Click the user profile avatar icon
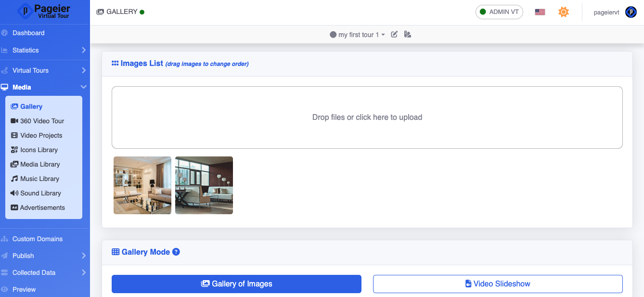This screenshot has width=644, height=297. pyautogui.click(x=631, y=12)
